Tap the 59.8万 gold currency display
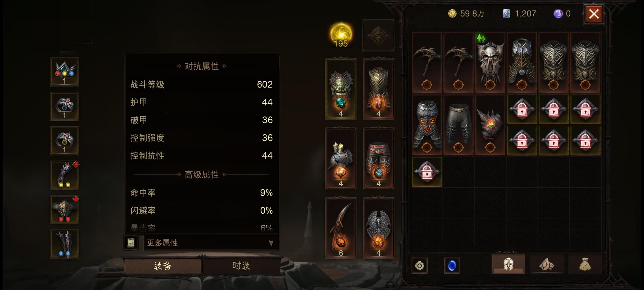This screenshot has width=644, height=290. pos(466,13)
